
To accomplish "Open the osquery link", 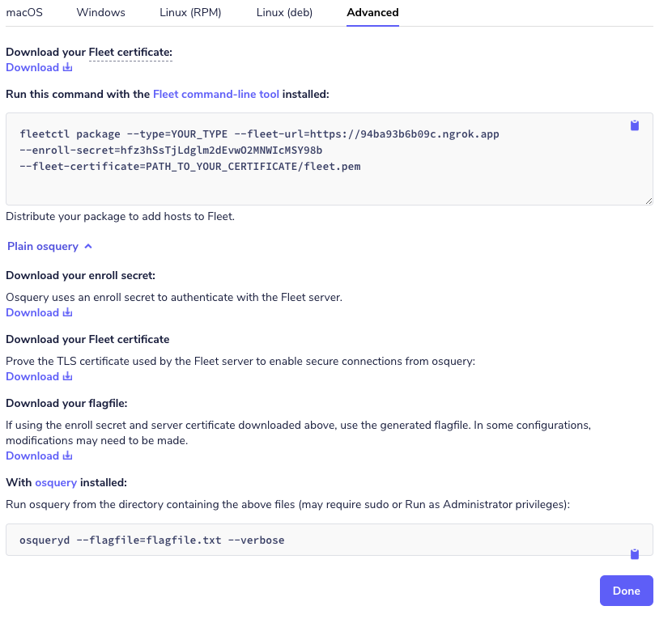I will pos(56,482).
